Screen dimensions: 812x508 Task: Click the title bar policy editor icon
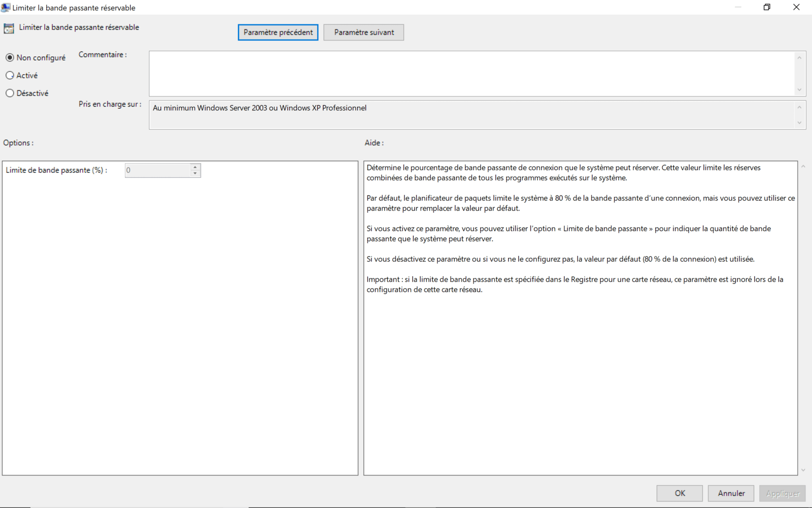click(6, 8)
